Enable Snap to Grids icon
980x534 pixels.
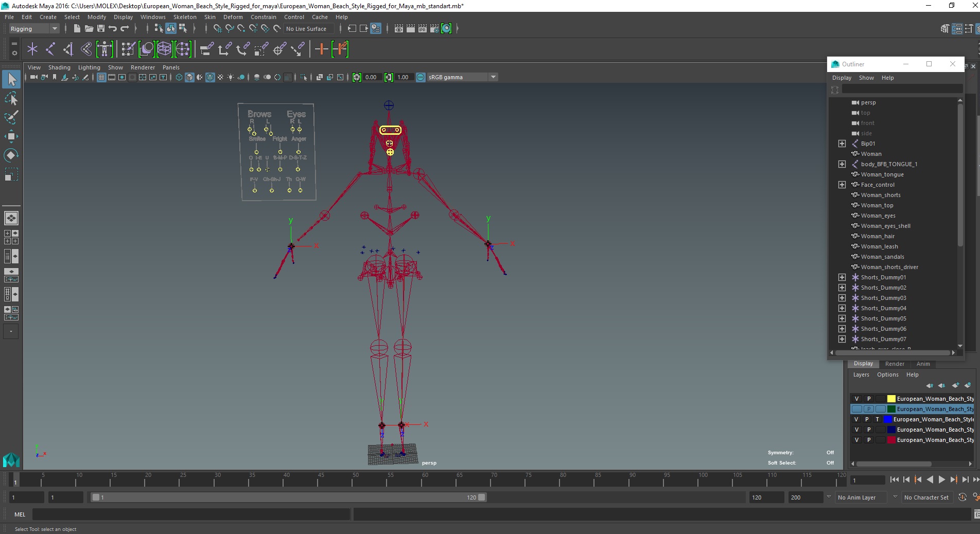[x=217, y=28]
